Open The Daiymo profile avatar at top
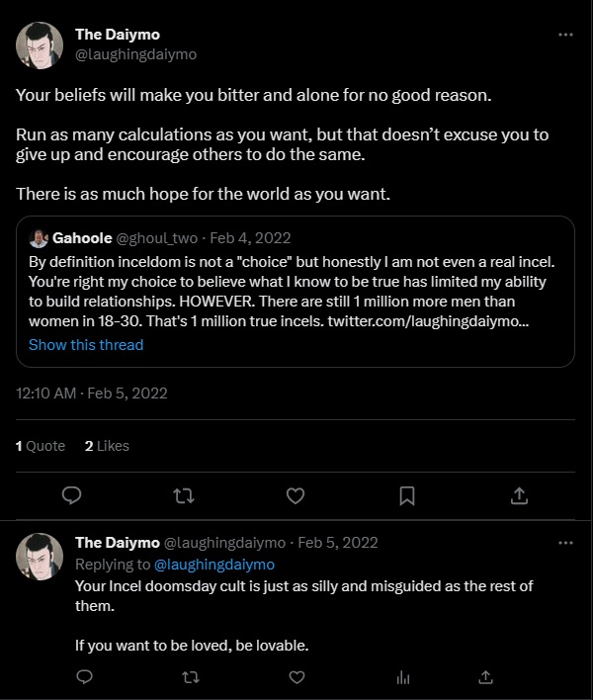 (40, 44)
